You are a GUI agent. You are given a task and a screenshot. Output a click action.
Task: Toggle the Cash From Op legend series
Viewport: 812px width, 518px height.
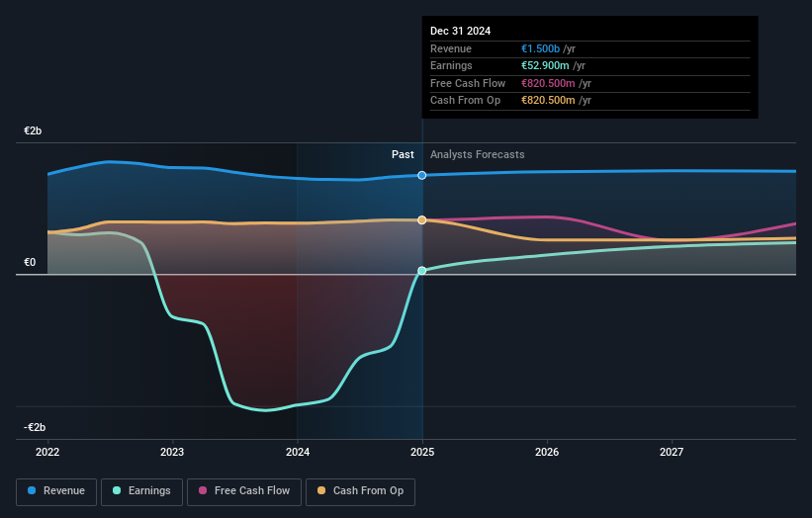[360, 491]
